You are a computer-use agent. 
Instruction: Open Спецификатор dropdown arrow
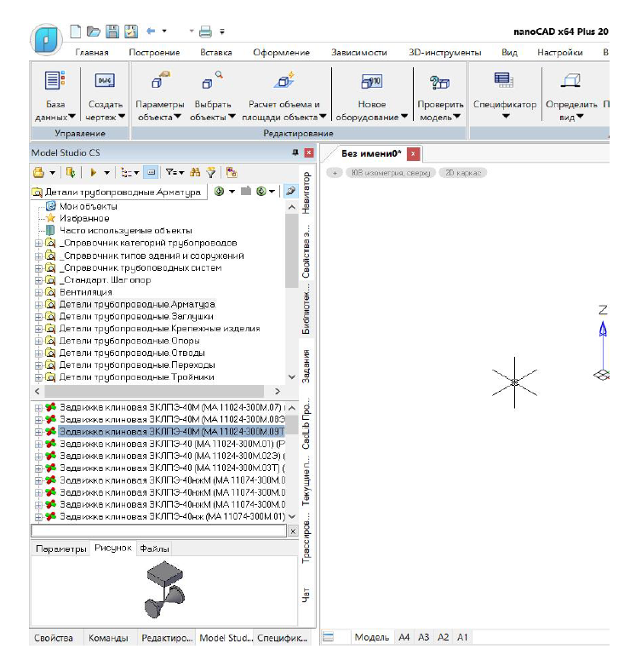(x=506, y=116)
